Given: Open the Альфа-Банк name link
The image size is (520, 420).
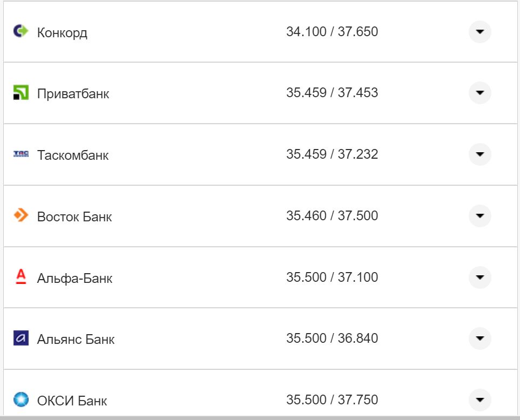Looking at the screenshot, I should pyautogui.click(x=75, y=279).
